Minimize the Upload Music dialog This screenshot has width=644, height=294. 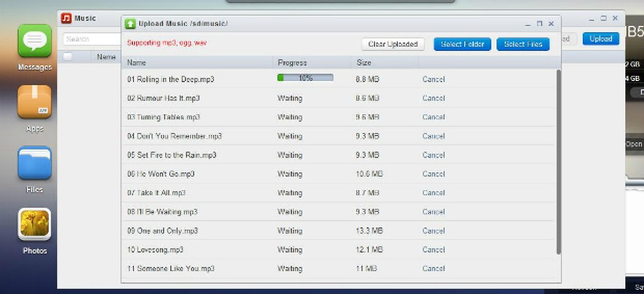pos(528,24)
